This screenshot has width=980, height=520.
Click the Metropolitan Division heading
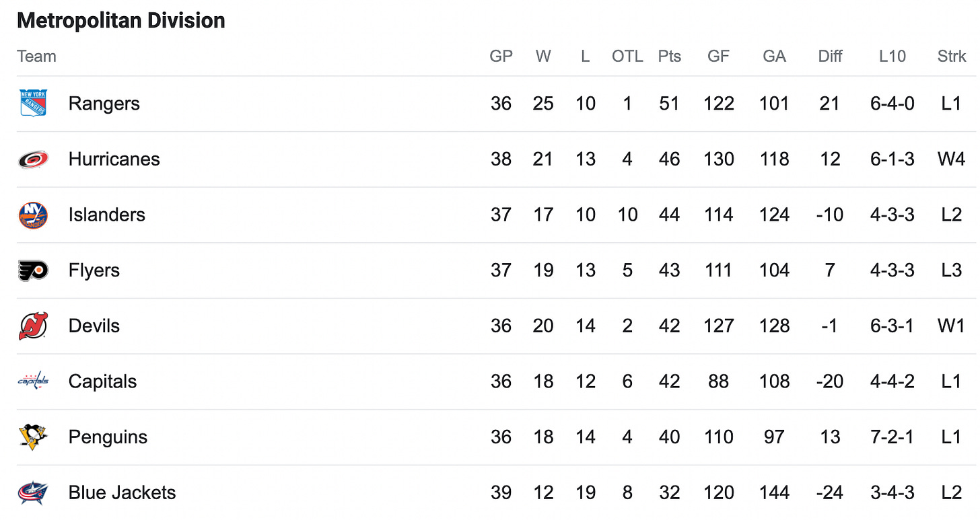point(121,21)
